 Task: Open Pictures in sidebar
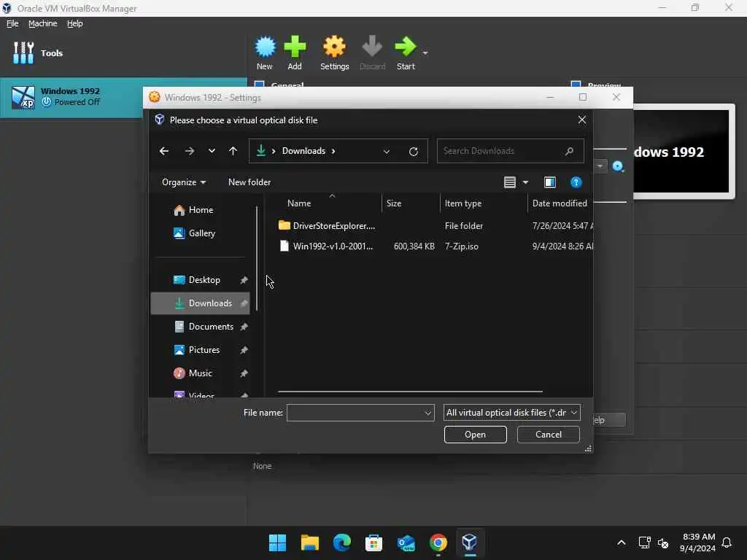click(200, 350)
